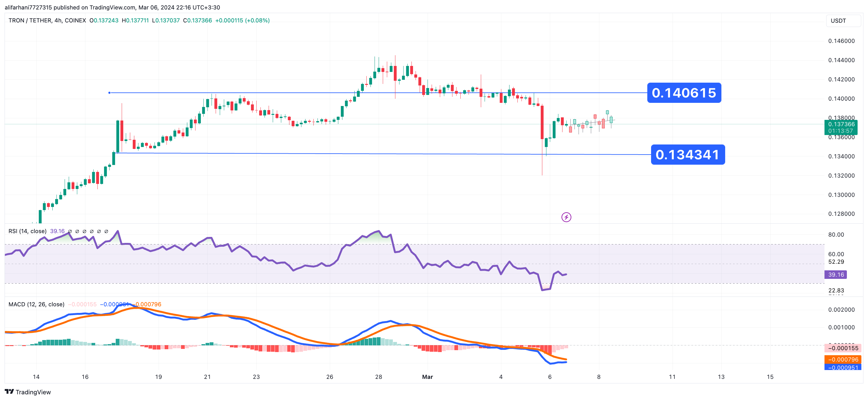Click the date 19 on the time axis
This screenshot has width=868, height=400.
158,377
